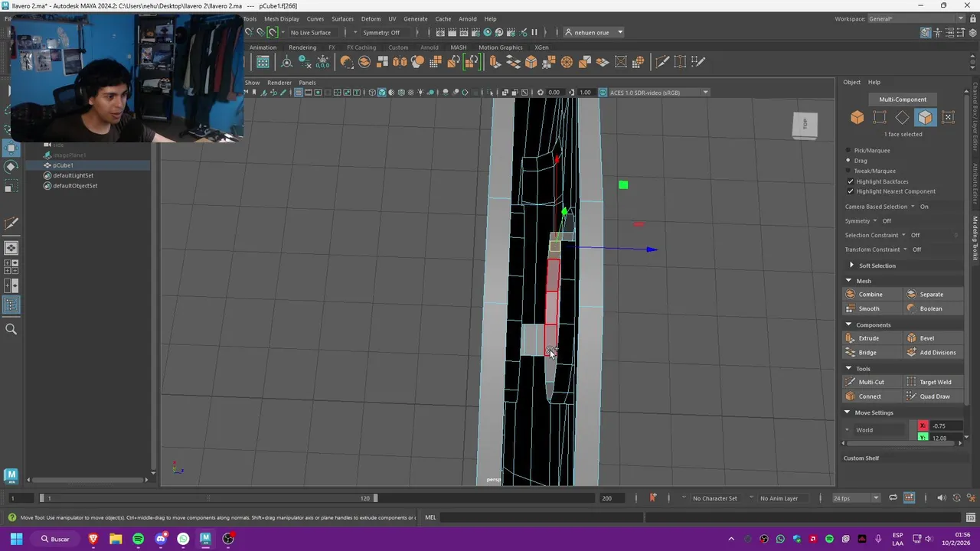Select defaultObjectSet in the Outliner
The image size is (980, 551).
[x=75, y=185]
